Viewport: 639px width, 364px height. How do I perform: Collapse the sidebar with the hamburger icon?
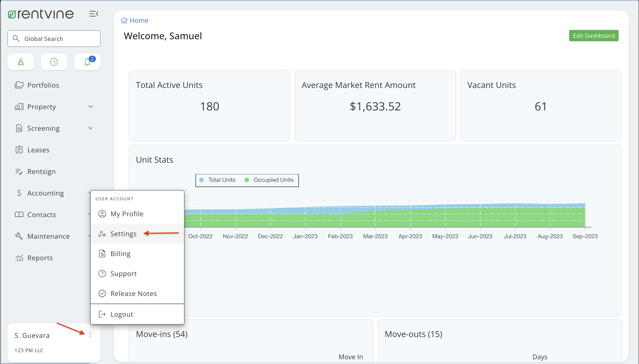(94, 13)
